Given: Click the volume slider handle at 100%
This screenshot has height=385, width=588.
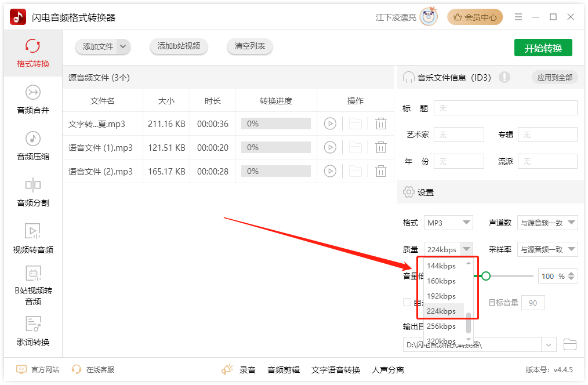Looking at the screenshot, I should click(486, 277).
